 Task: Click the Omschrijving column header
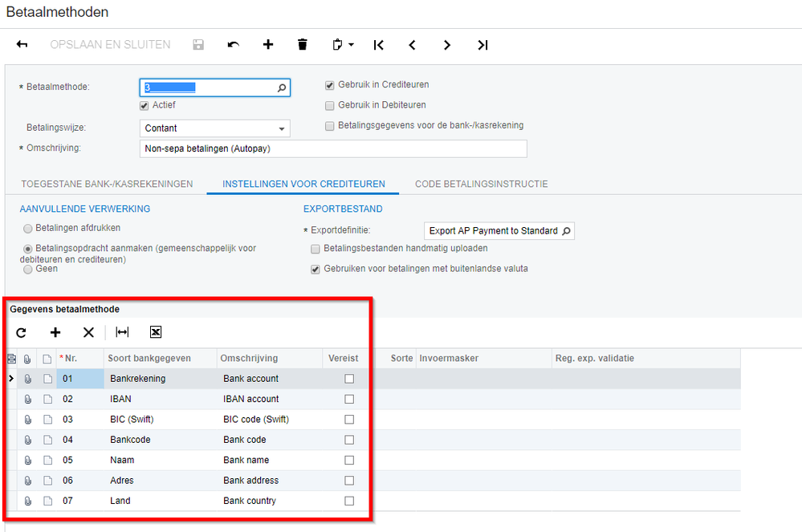270,359
